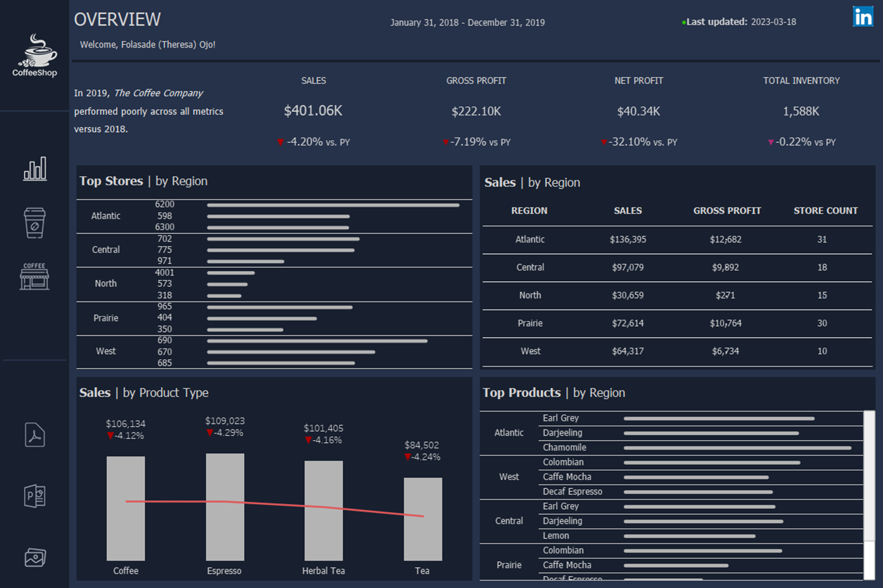Open the date range January 2018 to December 2019
This screenshot has height=588, width=883.
coord(468,22)
